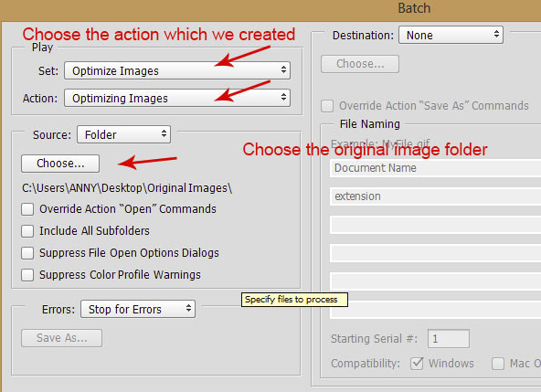Expand the Errors dropdown Stop for Errors
The image size is (541, 392).
[138, 309]
